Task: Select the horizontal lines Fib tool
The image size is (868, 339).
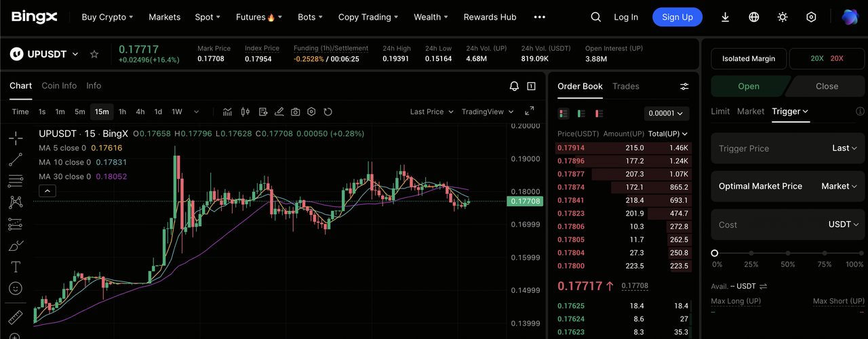Action: point(16,181)
